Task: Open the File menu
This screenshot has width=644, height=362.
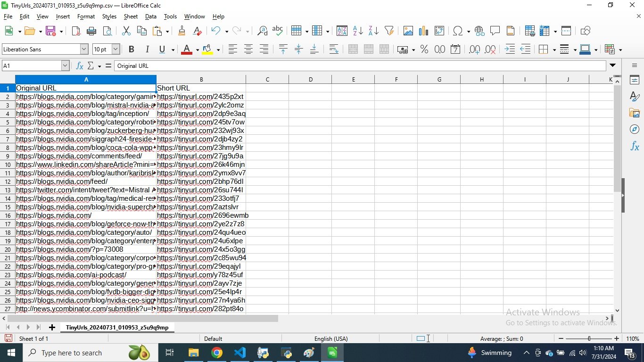Action: coord(8,16)
